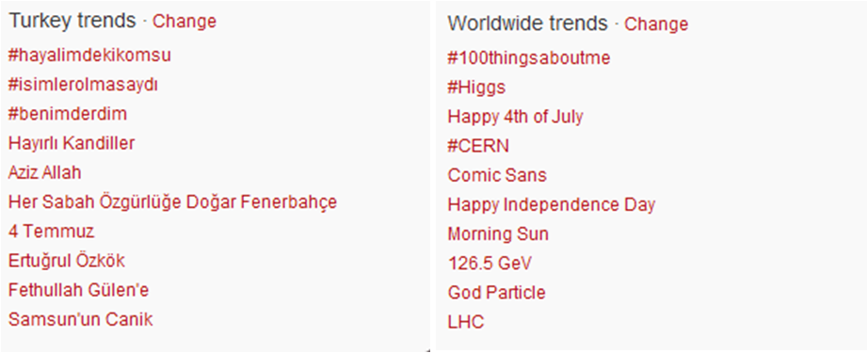Open the #100thingsaboutme hashtag
Viewport: 868px width, 353px height.
point(529,58)
